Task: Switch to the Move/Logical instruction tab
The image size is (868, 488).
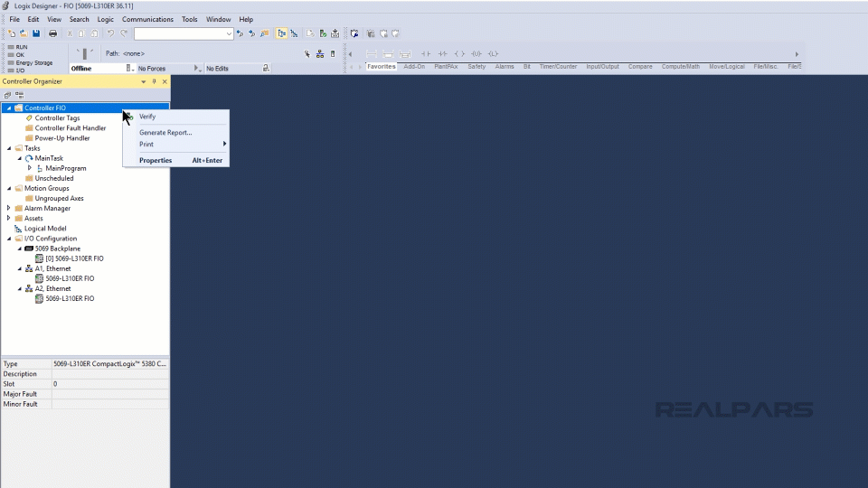Action: 727,66
